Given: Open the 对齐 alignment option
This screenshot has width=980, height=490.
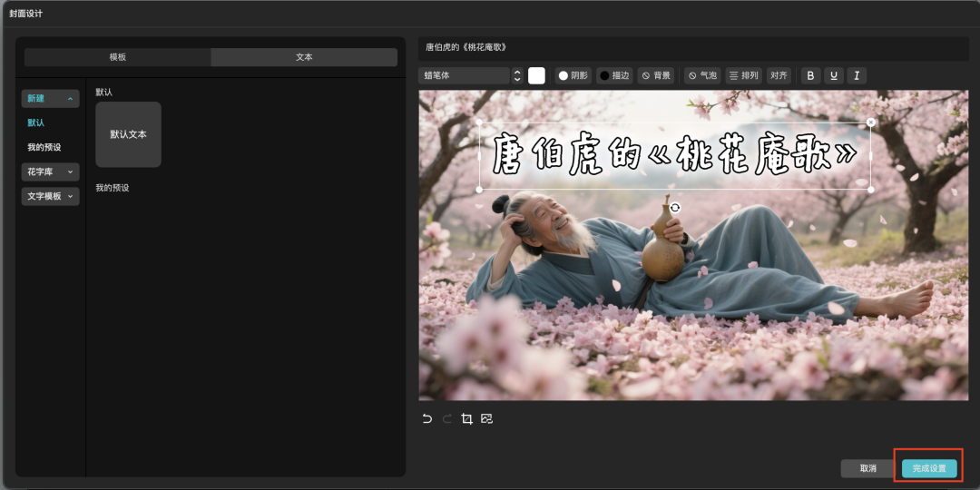Looking at the screenshot, I should [x=779, y=75].
